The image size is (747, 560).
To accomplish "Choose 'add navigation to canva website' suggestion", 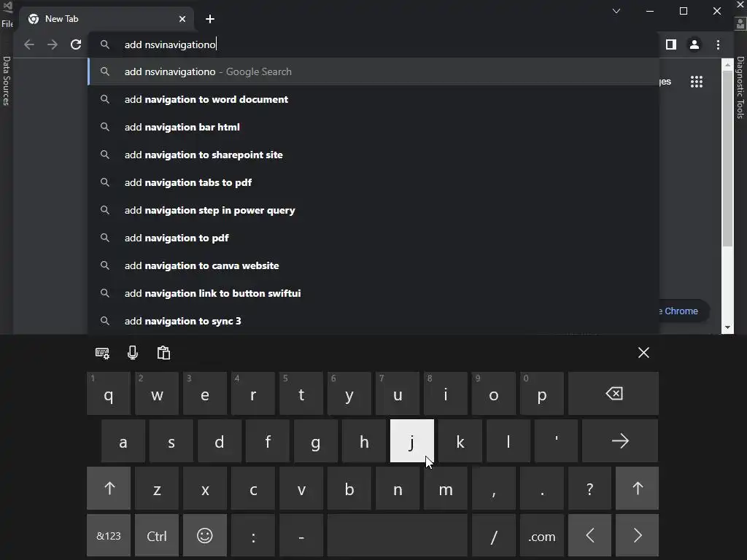I will click(x=374, y=265).
